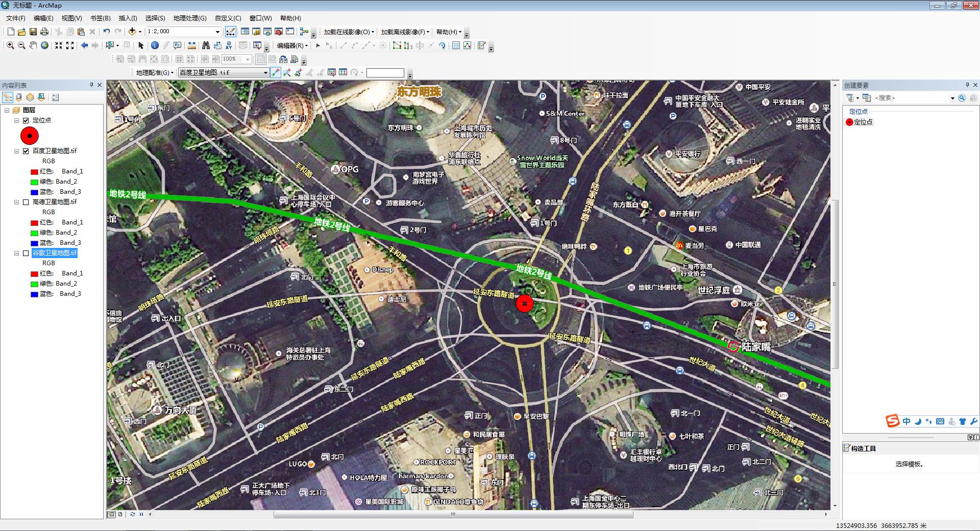Select the Identify tool (blue i)
The height and width of the screenshot is (531, 980).
tap(155, 45)
